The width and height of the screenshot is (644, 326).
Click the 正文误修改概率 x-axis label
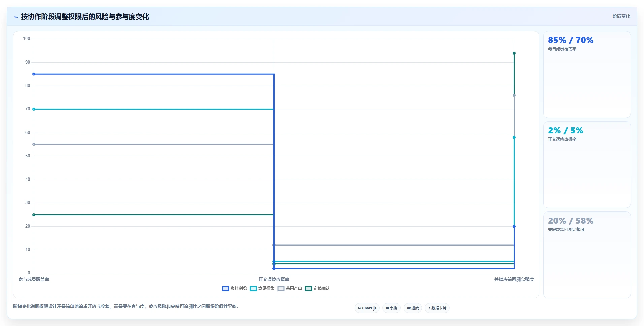274,279
